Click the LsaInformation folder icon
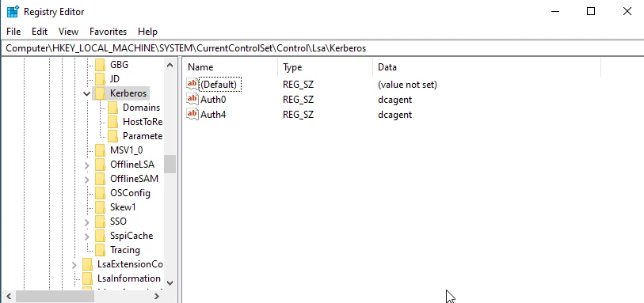 (87, 278)
